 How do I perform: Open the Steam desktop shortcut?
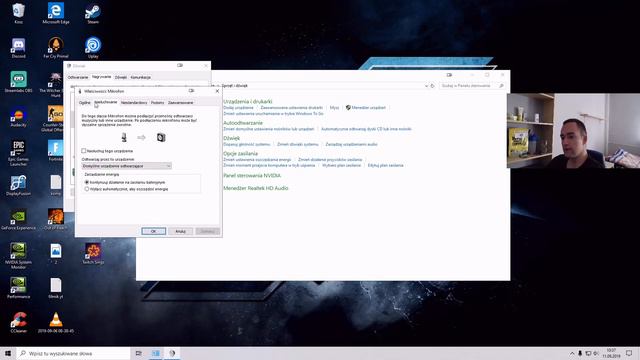(93, 13)
